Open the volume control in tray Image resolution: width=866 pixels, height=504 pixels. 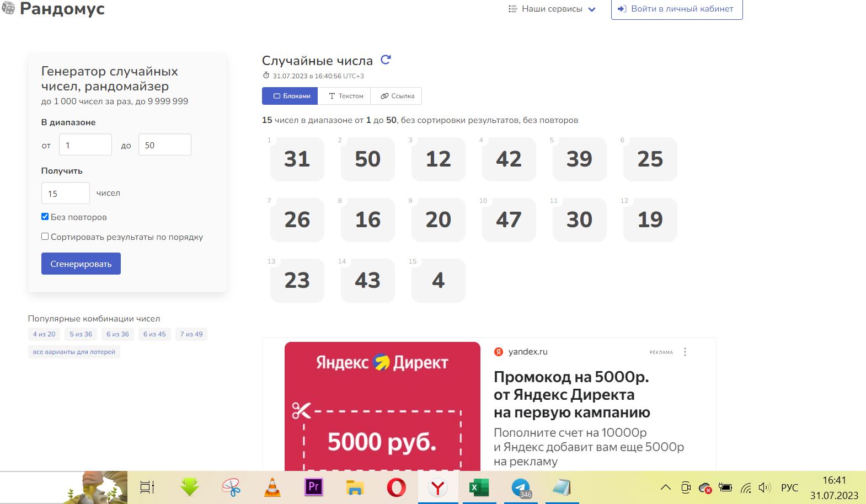[765, 487]
